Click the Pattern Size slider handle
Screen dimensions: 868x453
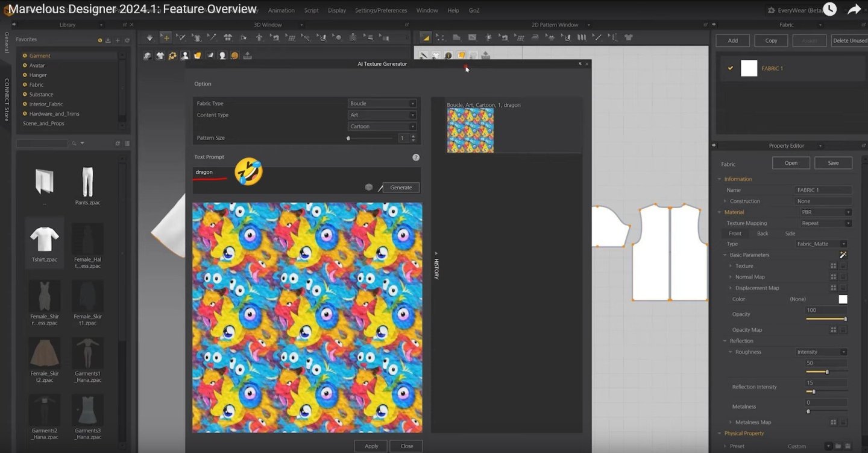348,138
